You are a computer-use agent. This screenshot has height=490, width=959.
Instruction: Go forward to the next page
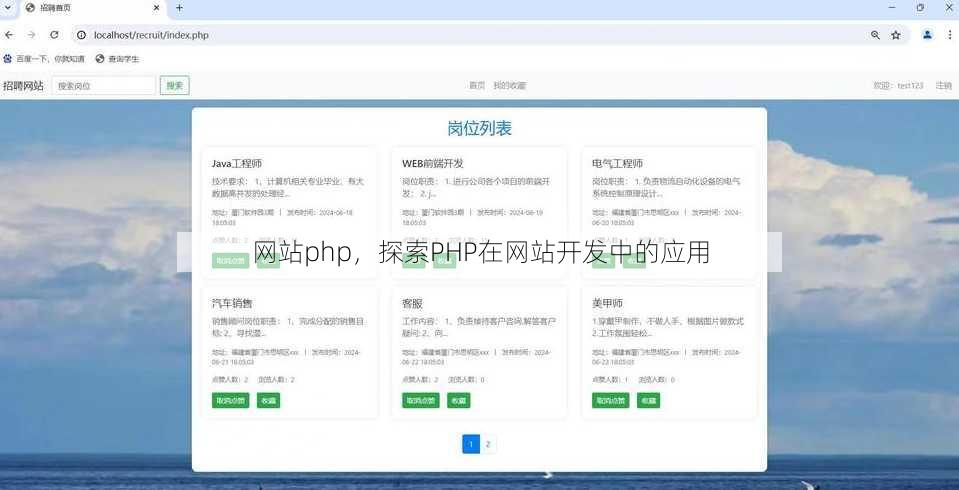(31, 35)
